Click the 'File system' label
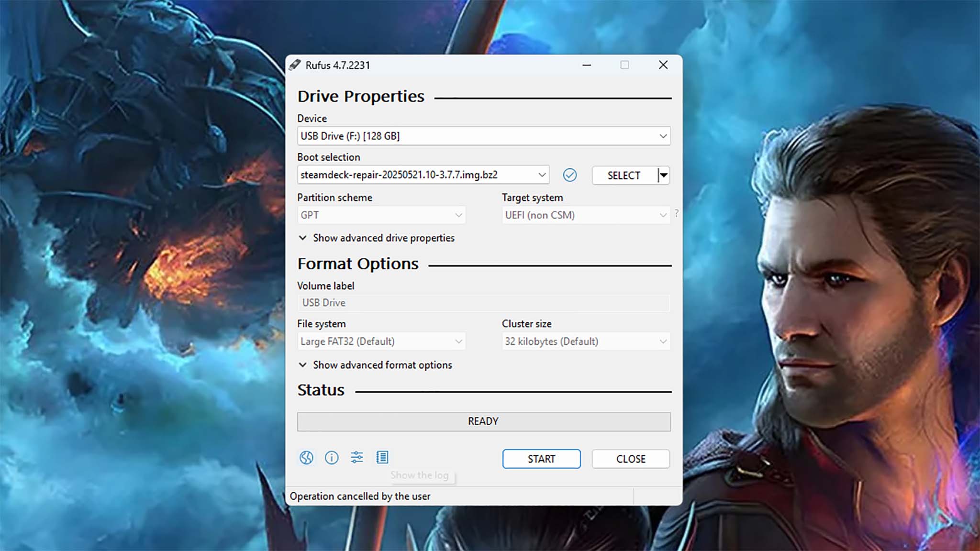The image size is (980, 551). tap(321, 324)
